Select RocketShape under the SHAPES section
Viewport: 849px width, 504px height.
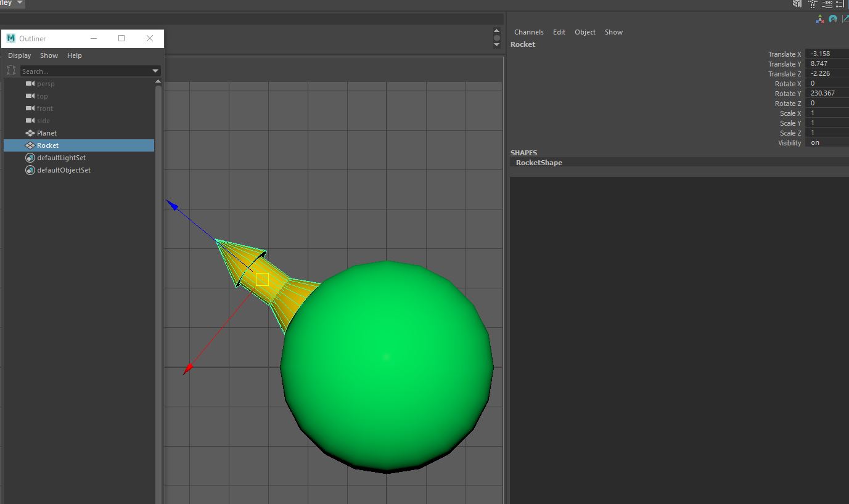pos(539,163)
